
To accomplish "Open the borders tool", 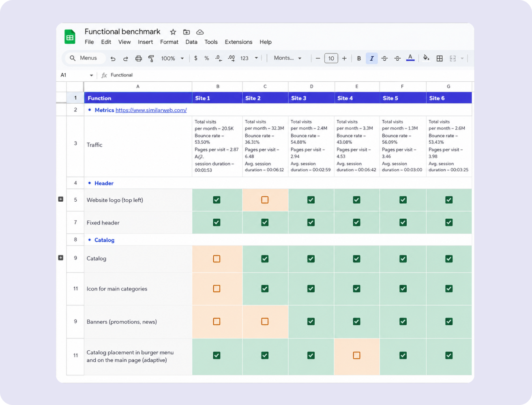I will tap(440, 59).
